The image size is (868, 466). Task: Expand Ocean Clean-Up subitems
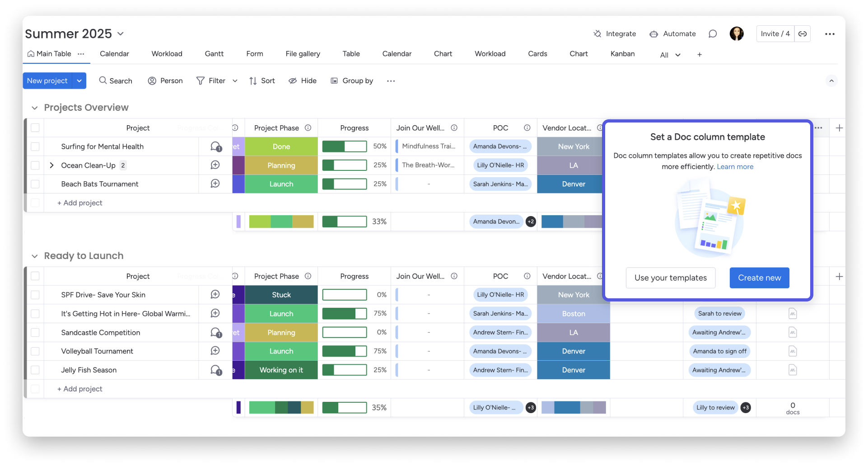tap(51, 165)
